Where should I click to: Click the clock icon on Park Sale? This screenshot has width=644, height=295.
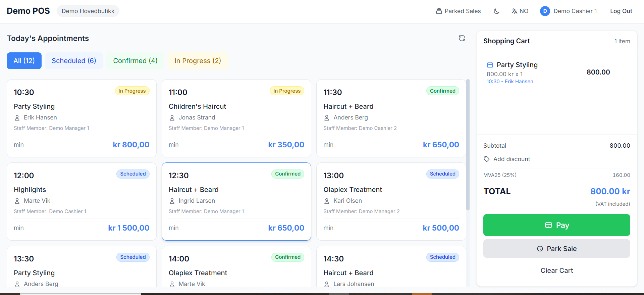click(540, 249)
